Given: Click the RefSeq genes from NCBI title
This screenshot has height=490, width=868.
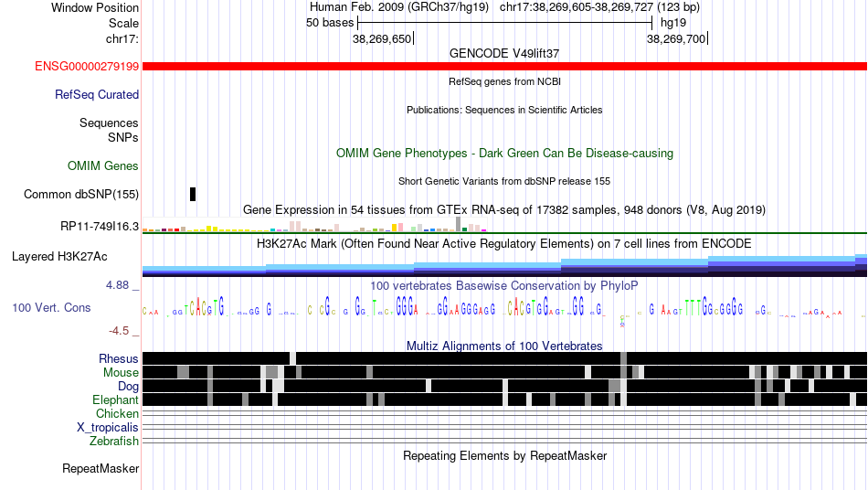Looking at the screenshot, I should [x=504, y=82].
